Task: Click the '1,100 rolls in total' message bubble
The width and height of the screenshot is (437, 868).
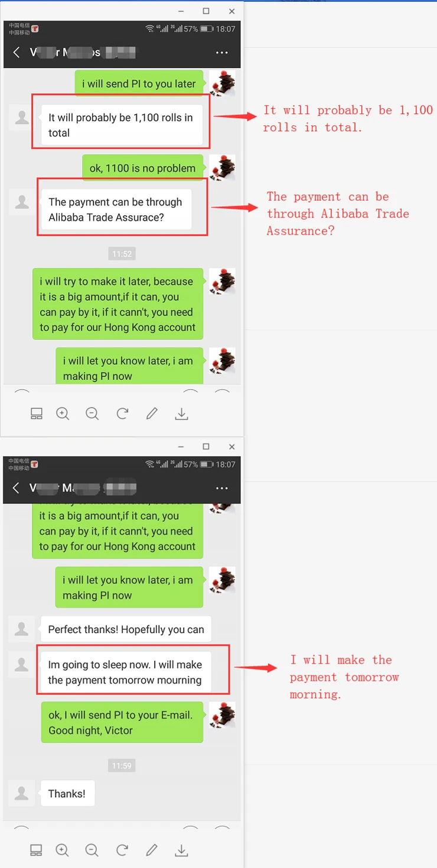Action: (x=121, y=125)
